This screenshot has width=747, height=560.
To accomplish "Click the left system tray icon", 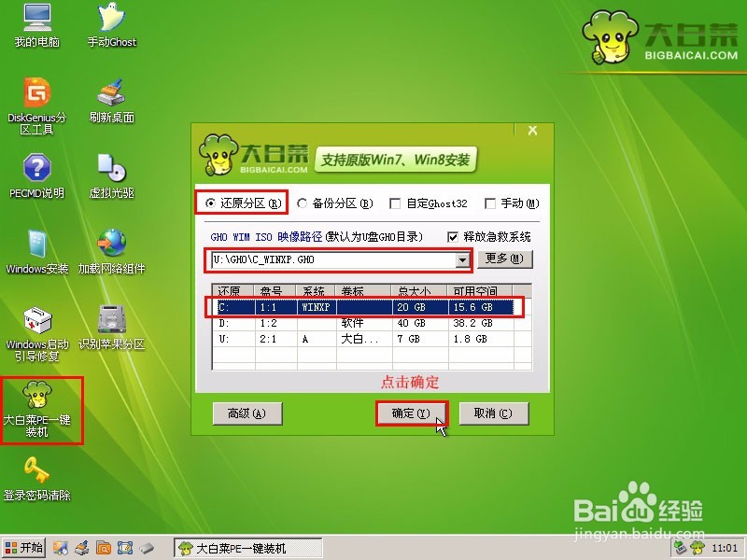I will (x=681, y=548).
